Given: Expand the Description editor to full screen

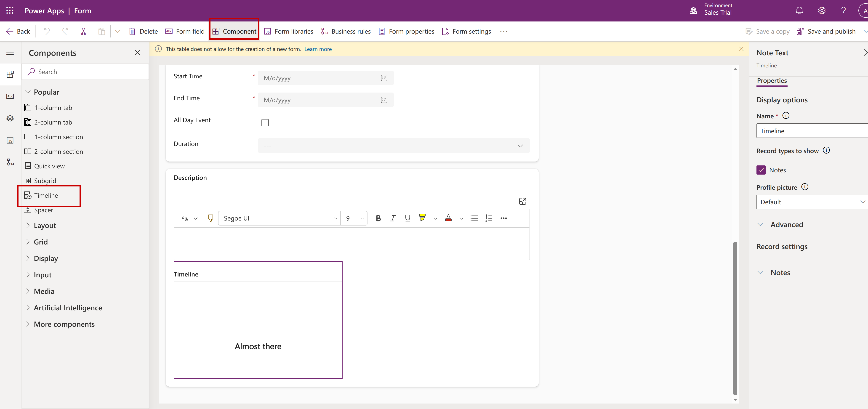Looking at the screenshot, I should coord(522,202).
